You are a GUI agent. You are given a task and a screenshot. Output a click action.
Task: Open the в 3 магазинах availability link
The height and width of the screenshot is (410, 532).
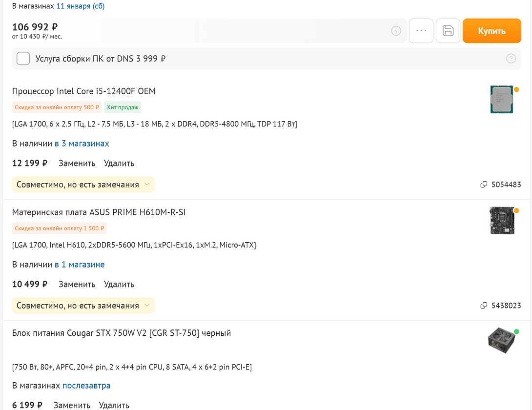tap(82, 143)
